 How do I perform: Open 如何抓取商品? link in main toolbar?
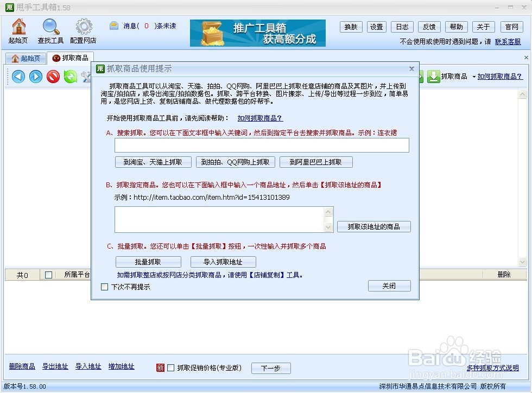click(x=500, y=77)
